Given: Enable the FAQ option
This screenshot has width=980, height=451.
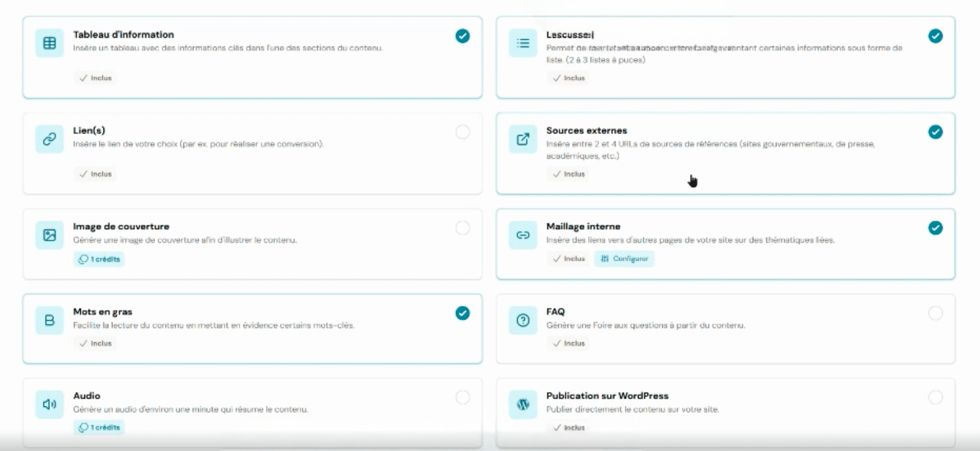Looking at the screenshot, I should pos(935,313).
